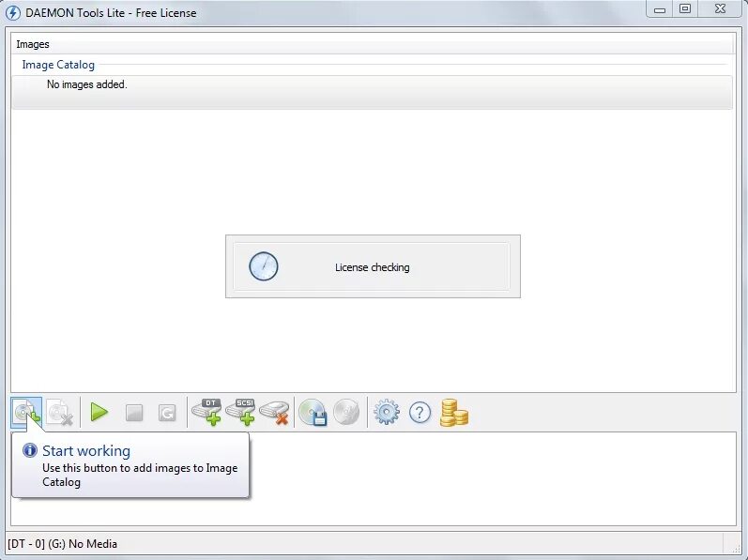Click the Start working tooltip title

pyautogui.click(x=86, y=451)
